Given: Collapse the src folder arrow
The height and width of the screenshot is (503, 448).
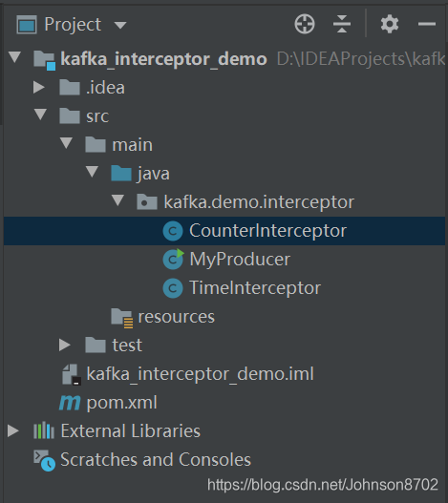Looking at the screenshot, I should 41,115.
